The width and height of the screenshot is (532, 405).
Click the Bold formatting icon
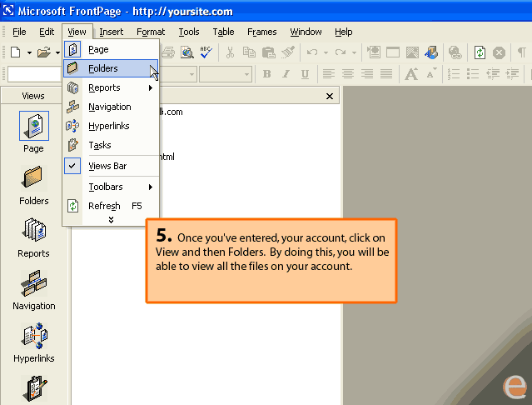[x=266, y=74]
